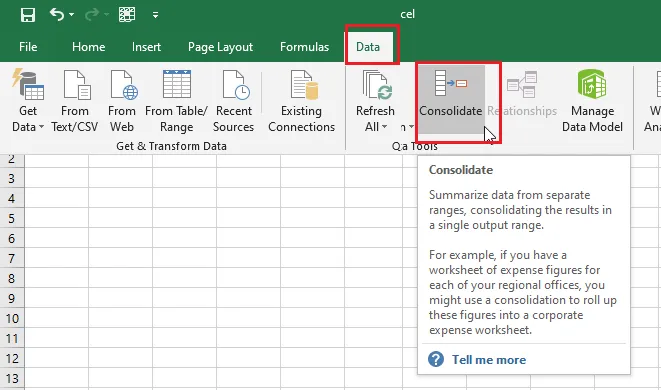
Task: Select row 7 header
Action: (12, 258)
